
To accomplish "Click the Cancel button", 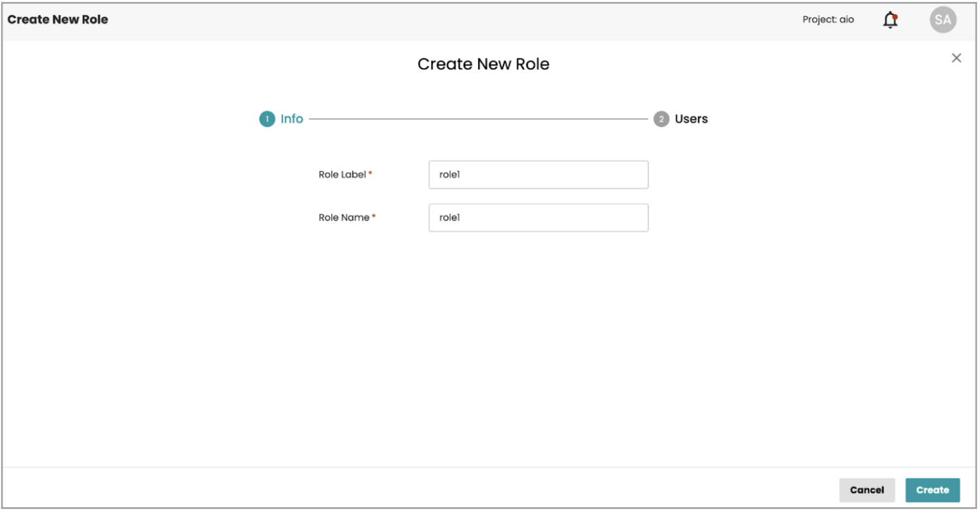I will click(x=867, y=490).
